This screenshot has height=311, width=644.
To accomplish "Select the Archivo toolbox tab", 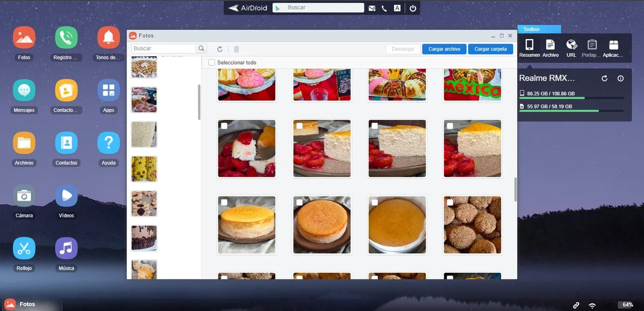I will coord(550,48).
